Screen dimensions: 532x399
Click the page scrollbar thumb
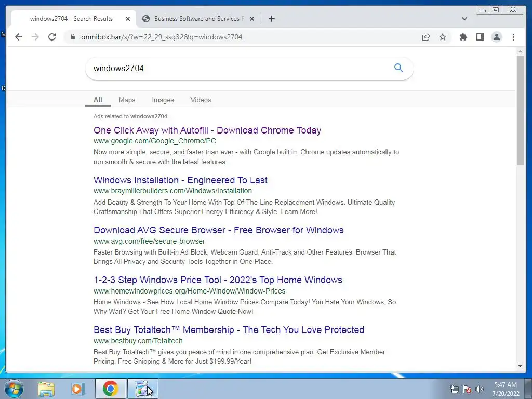520,110
